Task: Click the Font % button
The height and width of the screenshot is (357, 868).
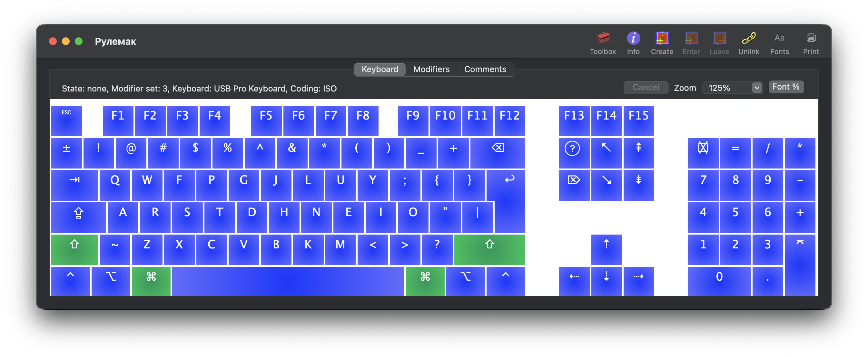Action: click(785, 87)
